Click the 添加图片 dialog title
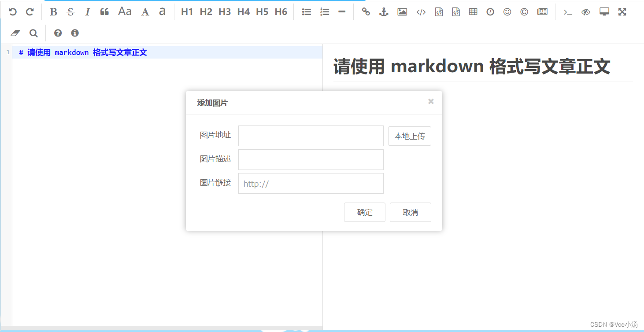 coord(212,103)
